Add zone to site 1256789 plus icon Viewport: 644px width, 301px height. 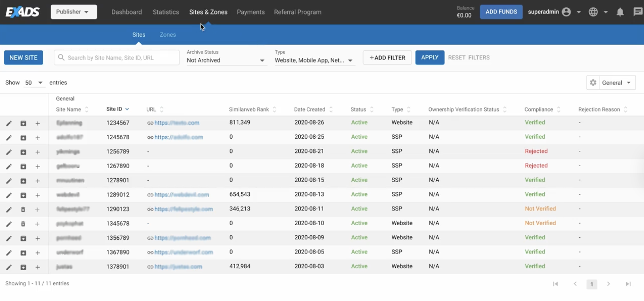(x=37, y=152)
